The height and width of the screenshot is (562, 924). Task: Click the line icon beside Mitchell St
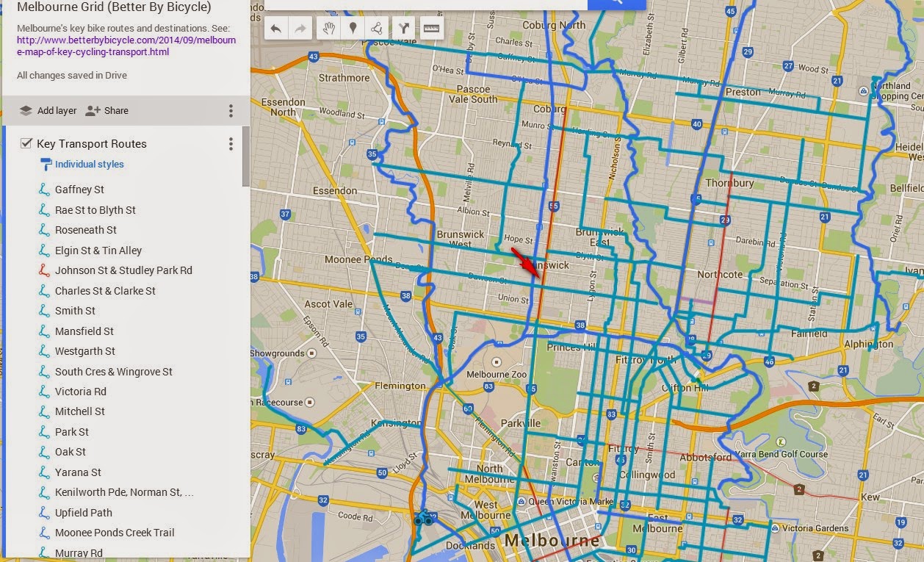point(44,411)
